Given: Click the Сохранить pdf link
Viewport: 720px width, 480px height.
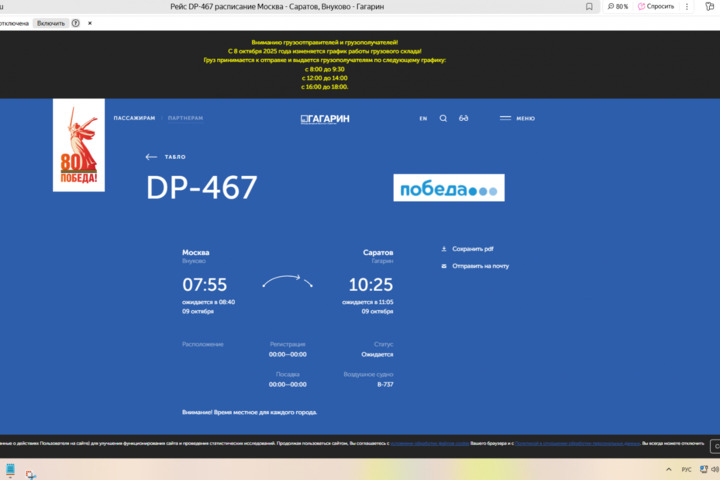Looking at the screenshot, I should tap(473, 248).
